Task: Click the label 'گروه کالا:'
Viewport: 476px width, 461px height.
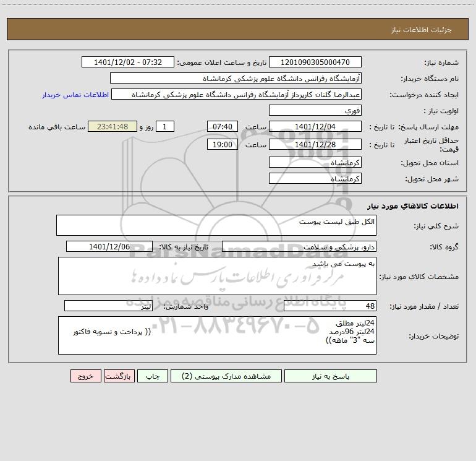Action: 444,247
